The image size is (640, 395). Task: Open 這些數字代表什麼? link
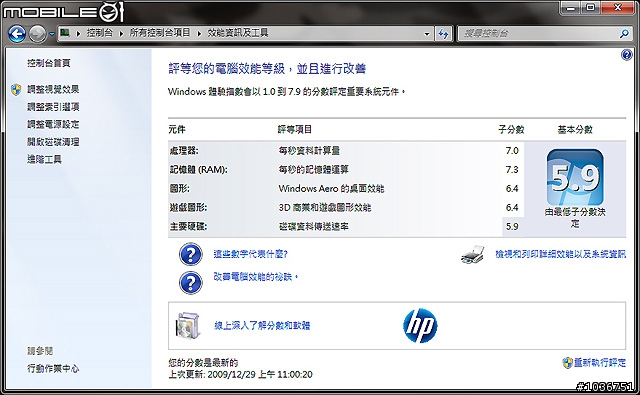251,254
